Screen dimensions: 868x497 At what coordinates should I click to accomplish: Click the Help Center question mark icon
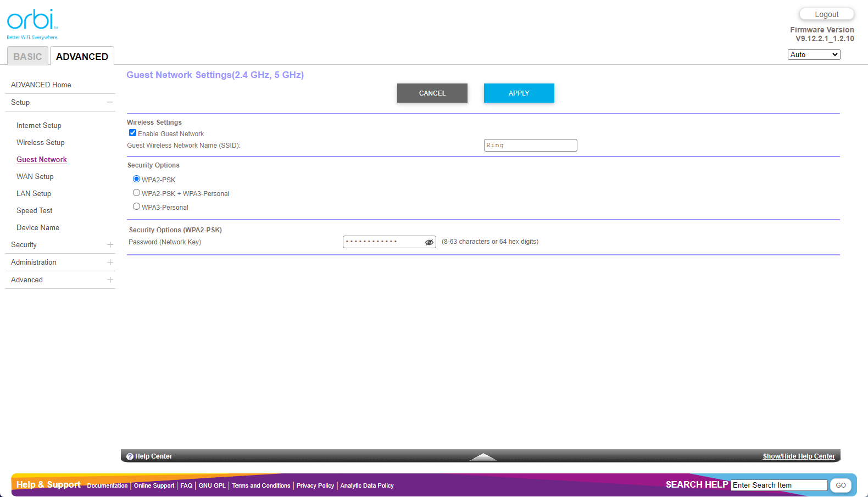pyautogui.click(x=130, y=456)
